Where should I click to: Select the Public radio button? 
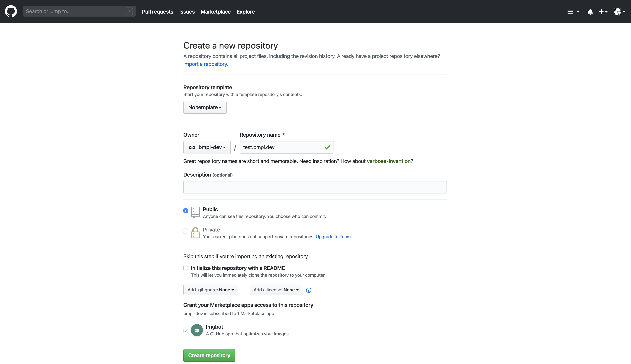click(x=185, y=211)
